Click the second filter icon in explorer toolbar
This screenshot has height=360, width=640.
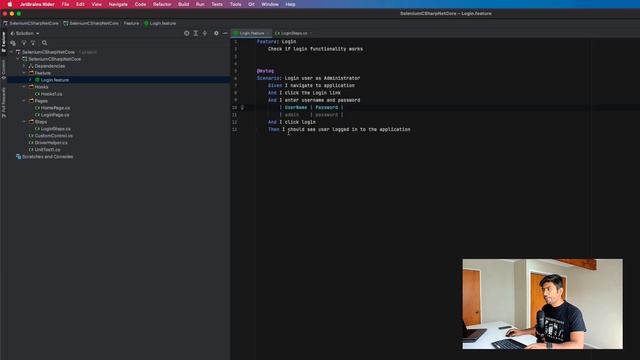pos(33,43)
